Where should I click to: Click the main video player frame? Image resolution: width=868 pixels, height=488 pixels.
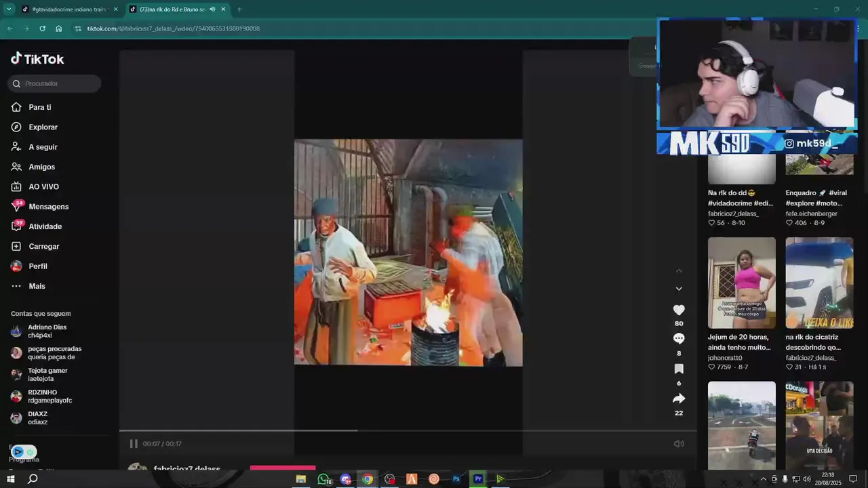[408, 252]
